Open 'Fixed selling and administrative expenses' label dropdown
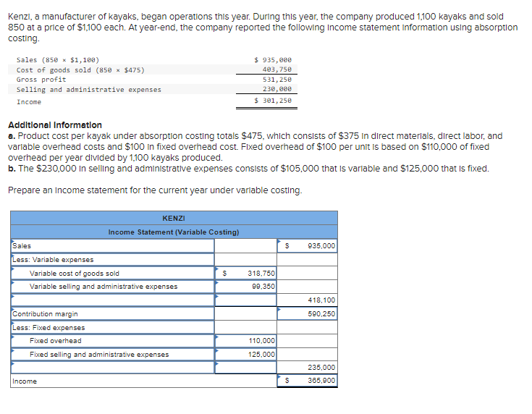Screen dimensions: 532x414 [112, 354]
